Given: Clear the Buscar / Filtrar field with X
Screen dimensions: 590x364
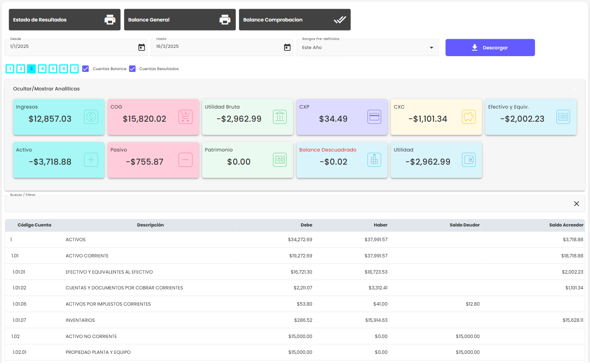Looking at the screenshot, I should (x=576, y=204).
